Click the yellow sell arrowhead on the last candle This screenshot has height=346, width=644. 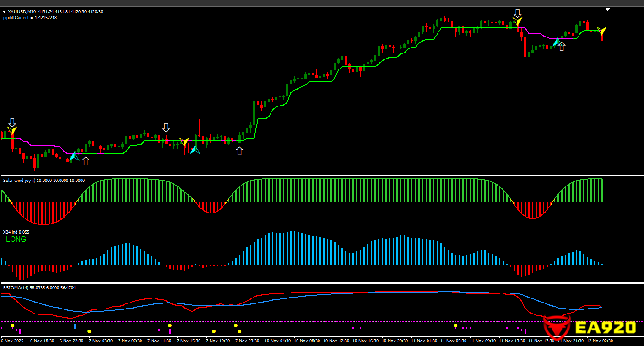[x=602, y=31]
